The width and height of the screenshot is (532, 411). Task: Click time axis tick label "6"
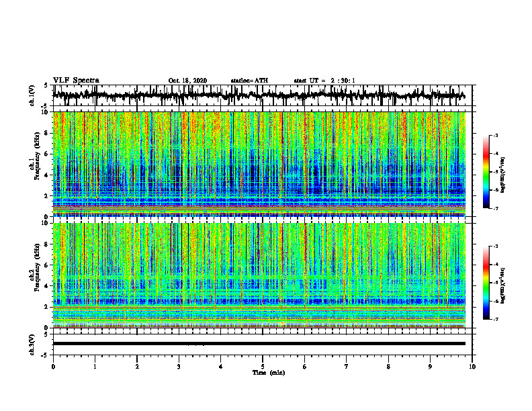[x=305, y=367]
